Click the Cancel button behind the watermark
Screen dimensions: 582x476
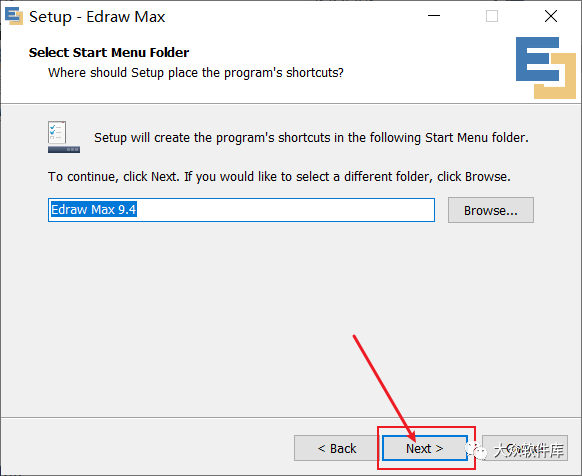(525, 448)
